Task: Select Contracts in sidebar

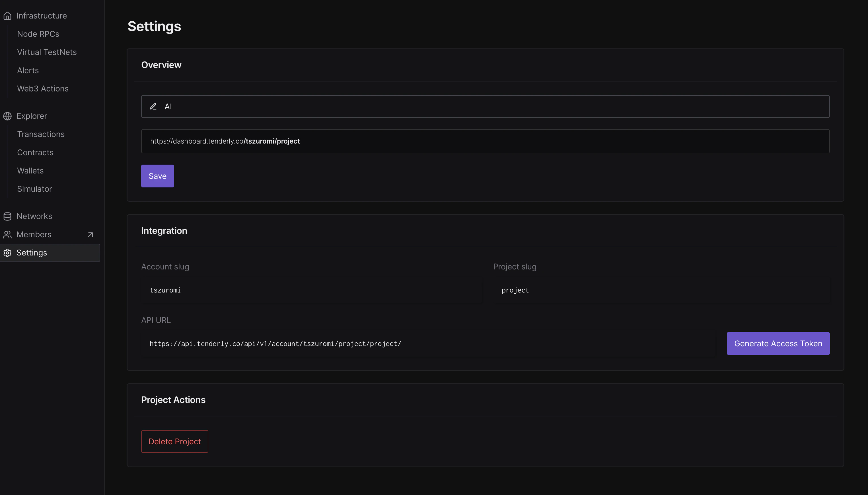Action: coord(35,152)
